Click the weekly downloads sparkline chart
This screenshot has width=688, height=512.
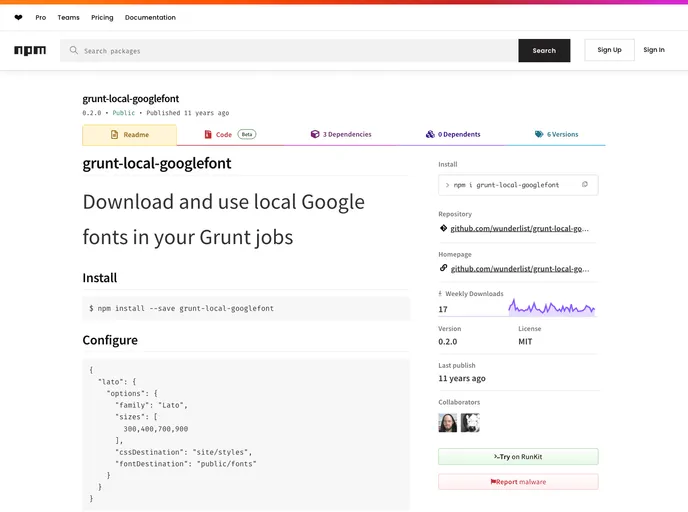(552, 307)
